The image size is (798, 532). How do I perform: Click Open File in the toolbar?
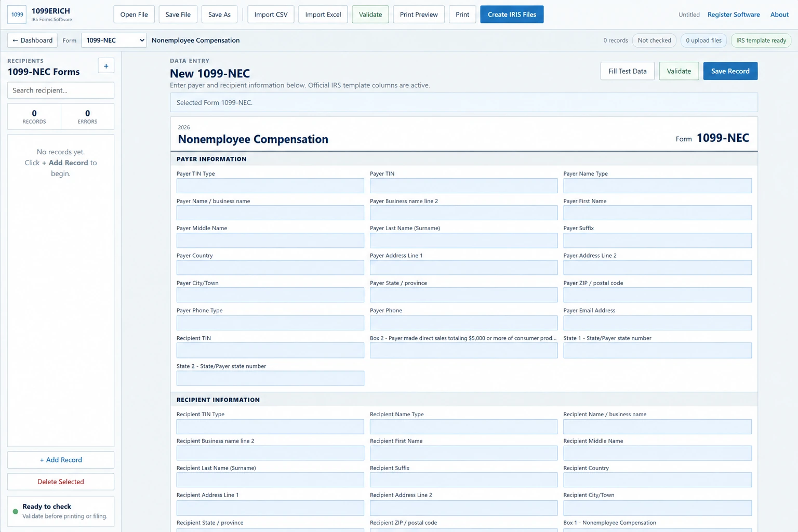(x=134, y=15)
